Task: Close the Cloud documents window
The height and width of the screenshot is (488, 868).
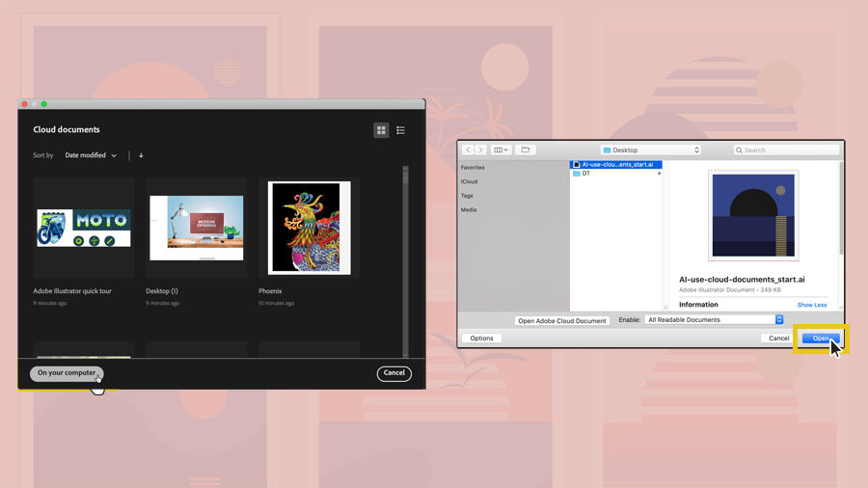Action: pos(24,104)
